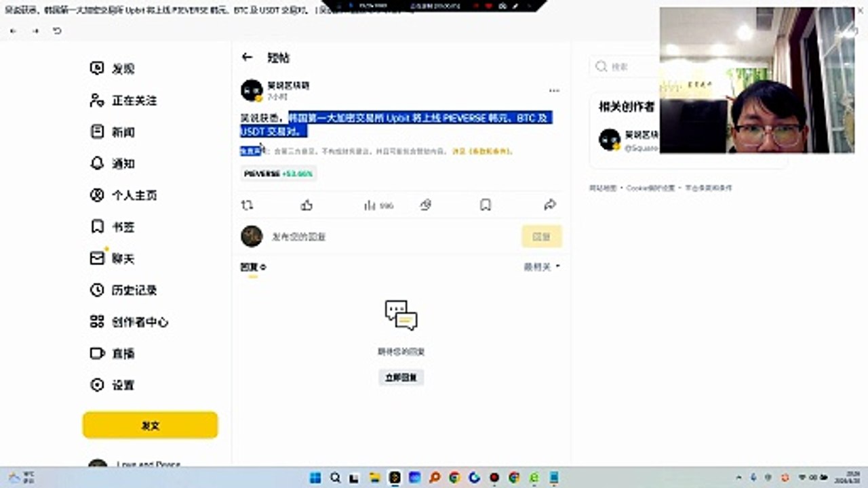Open the weather widget on the taskbar
The height and width of the screenshot is (488, 868).
[22, 478]
